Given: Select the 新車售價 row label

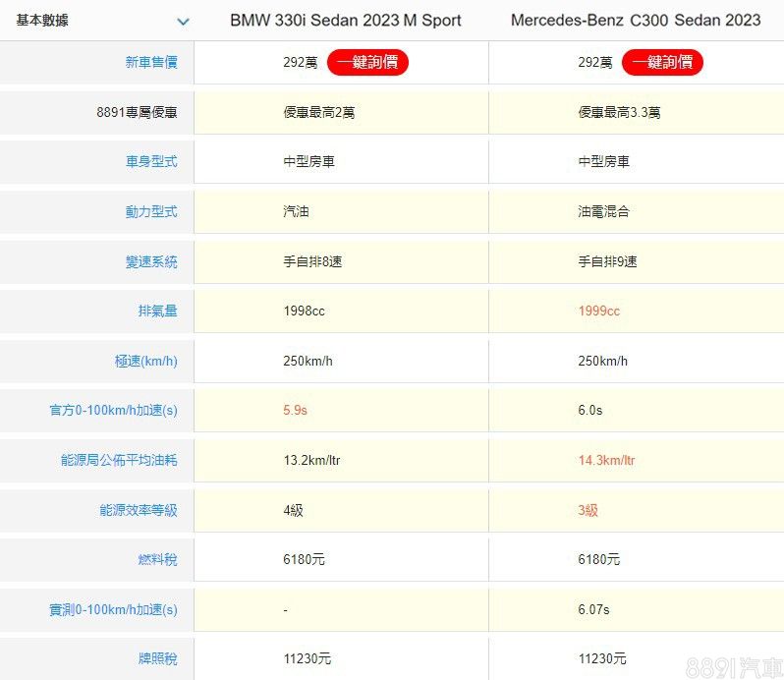Looking at the screenshot, I should 151,63.
